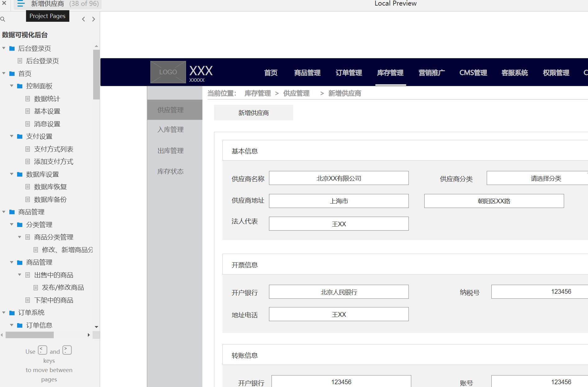Click the 订单系统 folder icon

click(12, 313)
